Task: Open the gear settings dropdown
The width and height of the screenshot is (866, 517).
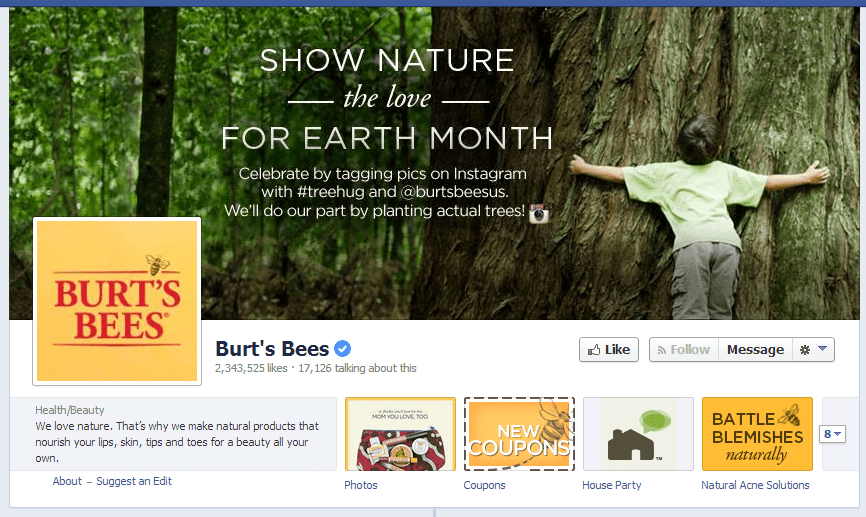Action: coord(812,350)
